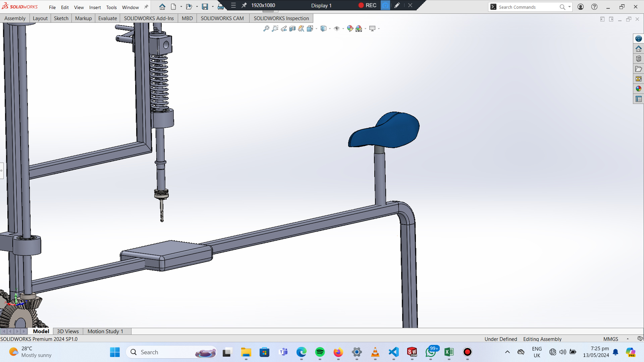Expand the Display Style dropdown arrow

330,28
